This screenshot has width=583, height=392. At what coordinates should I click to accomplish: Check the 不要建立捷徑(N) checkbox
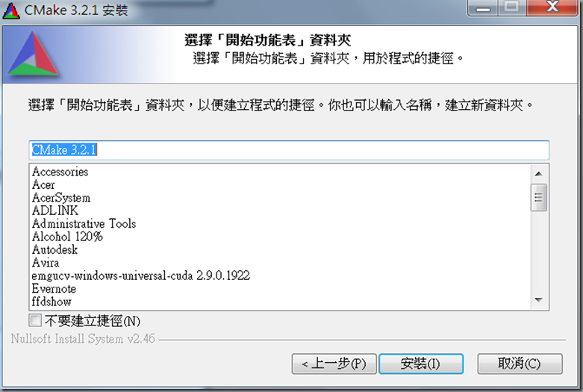coord(35,320)
